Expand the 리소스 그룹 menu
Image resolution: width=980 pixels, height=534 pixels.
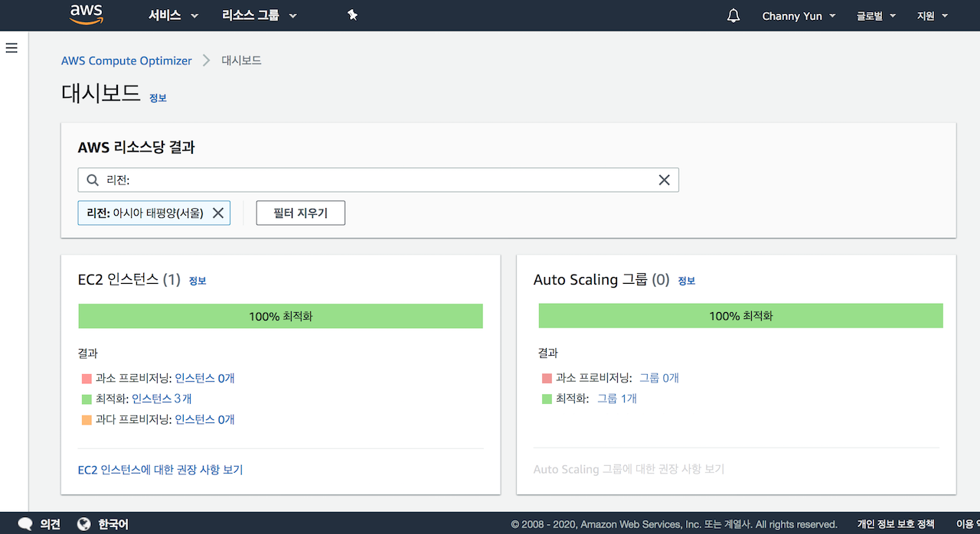click(259, 15)
